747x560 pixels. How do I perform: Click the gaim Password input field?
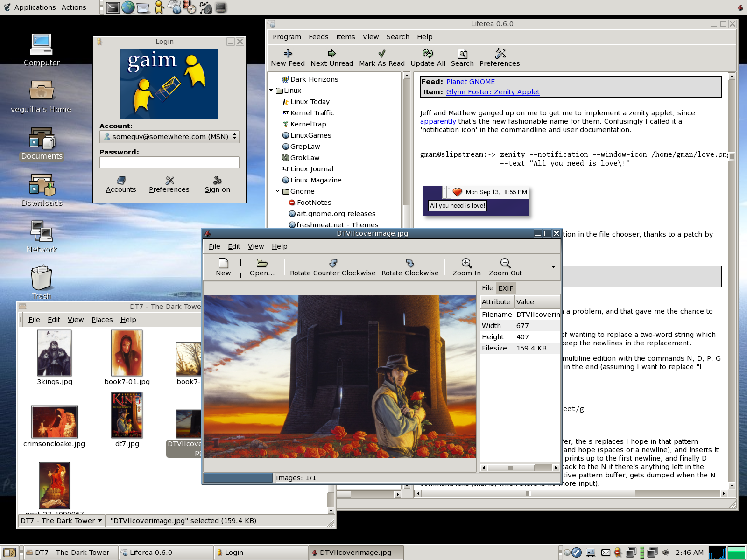(x=169, y=162)
